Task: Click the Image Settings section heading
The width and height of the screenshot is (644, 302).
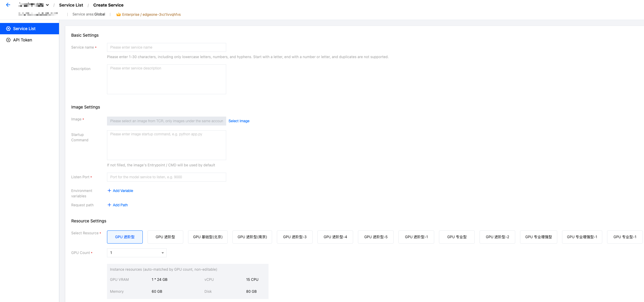Action: [x=86, y=107]
